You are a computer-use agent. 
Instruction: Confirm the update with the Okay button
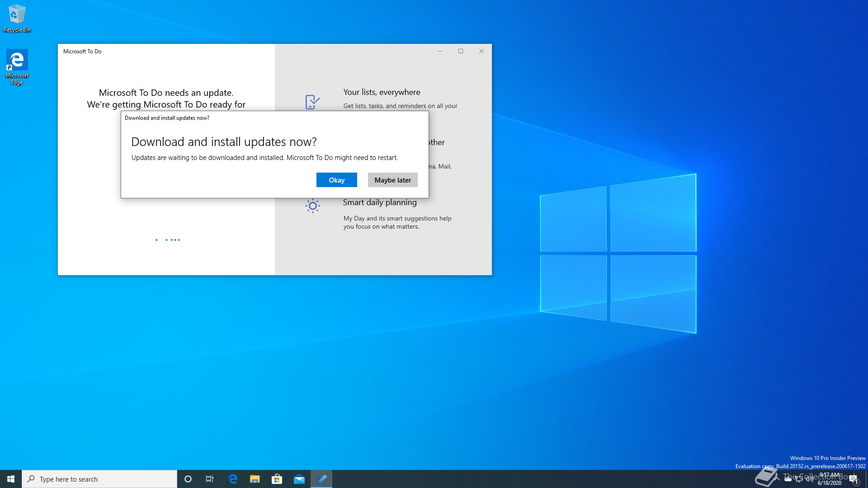pos(336,180)
